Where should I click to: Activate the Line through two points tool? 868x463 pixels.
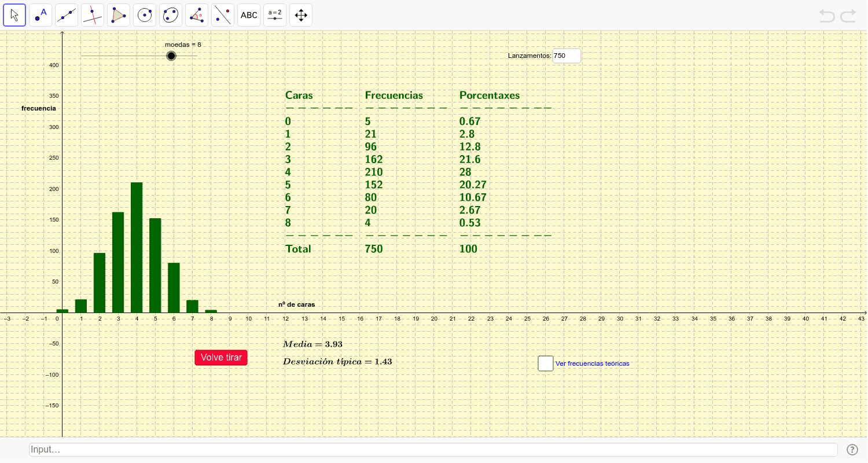tap(67, 15)
